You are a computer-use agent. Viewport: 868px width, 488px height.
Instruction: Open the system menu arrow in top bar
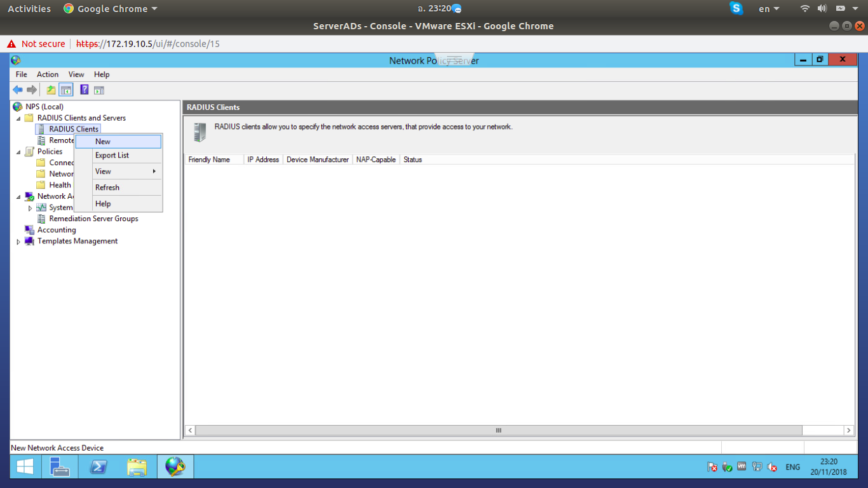pos(855,8)
